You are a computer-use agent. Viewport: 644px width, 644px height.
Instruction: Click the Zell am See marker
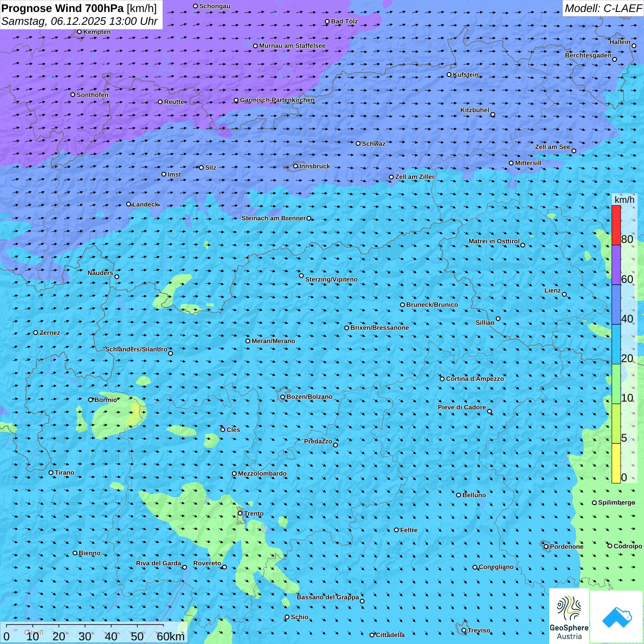click(574, 151)
